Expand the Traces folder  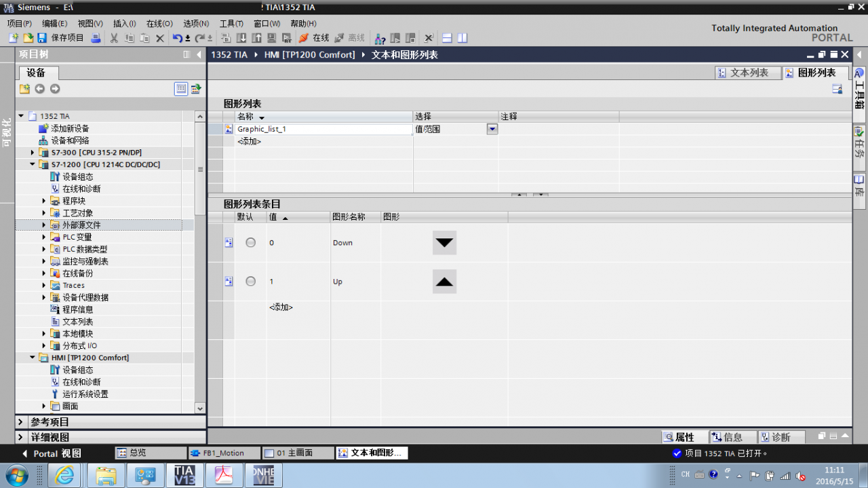coord(44,285)
